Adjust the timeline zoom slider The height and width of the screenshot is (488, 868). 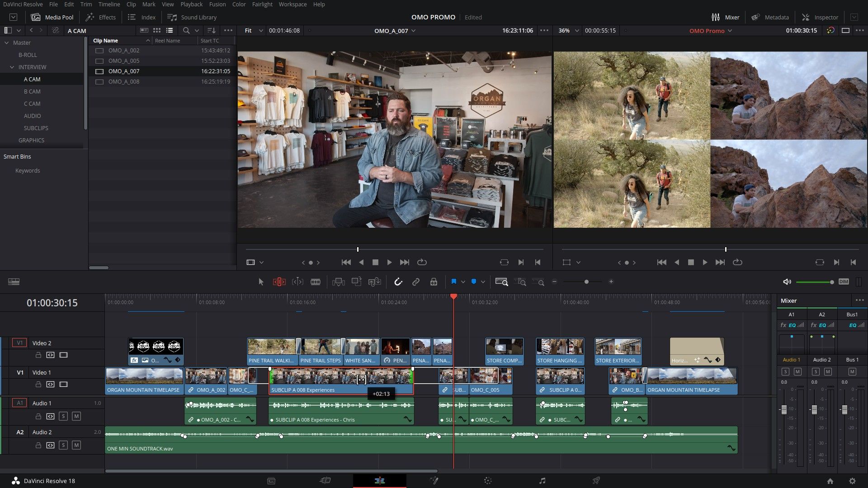[585, 282]
